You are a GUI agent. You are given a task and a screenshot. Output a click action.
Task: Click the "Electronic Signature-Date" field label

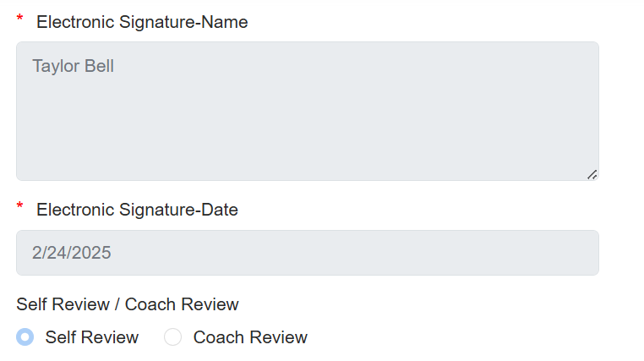pos(137,210)
